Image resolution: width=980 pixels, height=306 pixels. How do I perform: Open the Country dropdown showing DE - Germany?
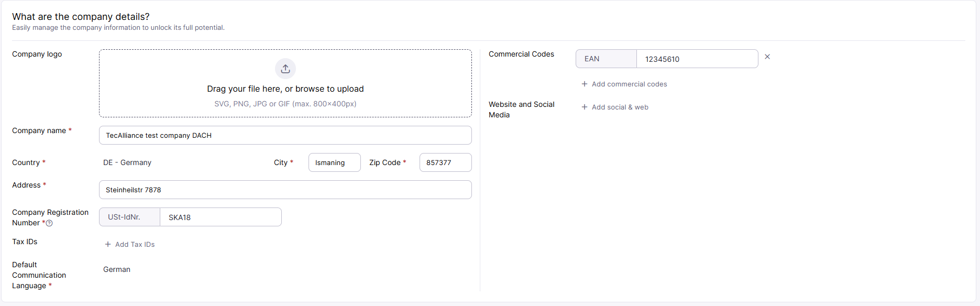point(127,162)
